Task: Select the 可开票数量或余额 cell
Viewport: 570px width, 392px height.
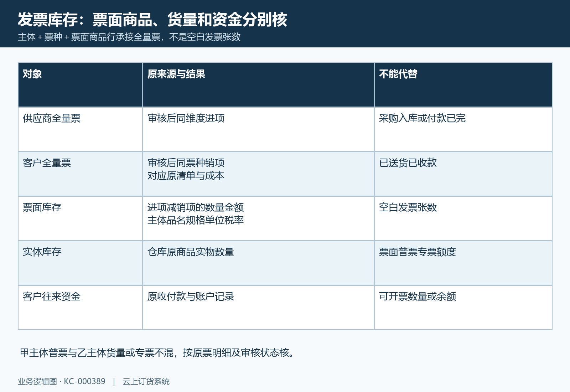Action: coord(463,308)
